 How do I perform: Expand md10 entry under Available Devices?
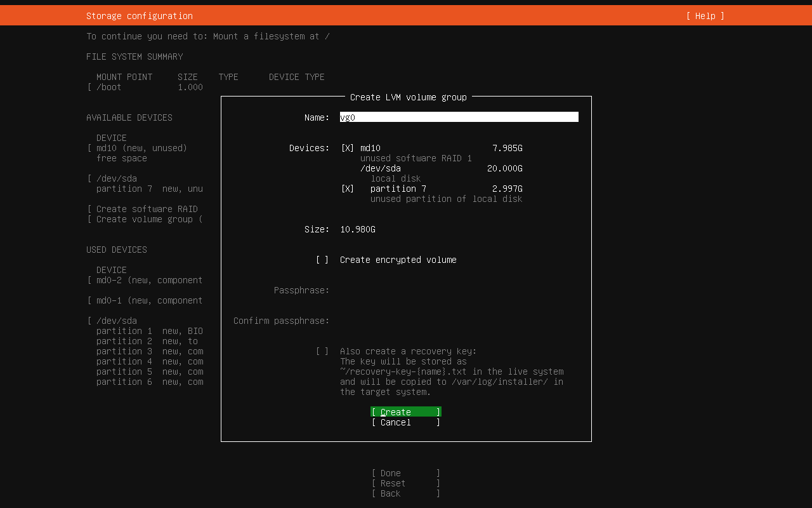pyautogui.click(x=141, y=148)
